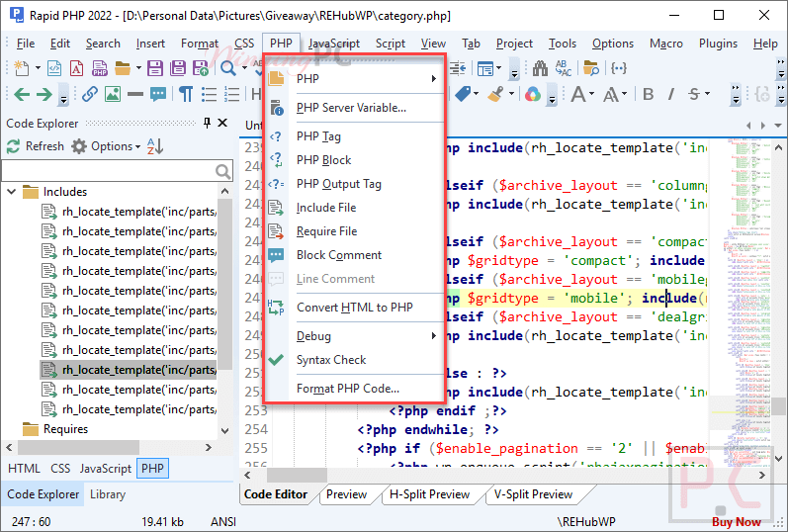Create a new PHP document from the toolbar
The width and height of the screenshot is (788, 532).
tap(100, 68)
